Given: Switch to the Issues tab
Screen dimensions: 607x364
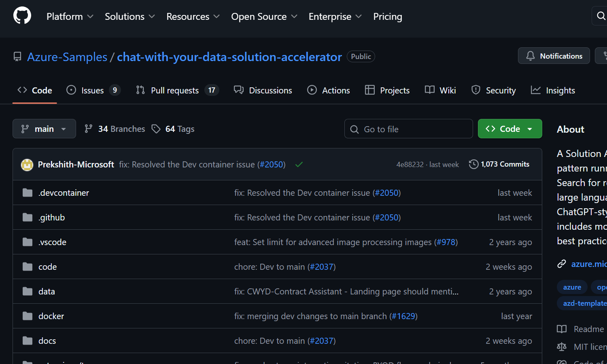Looking at the screenshot, I should click(x=93, y=90).
